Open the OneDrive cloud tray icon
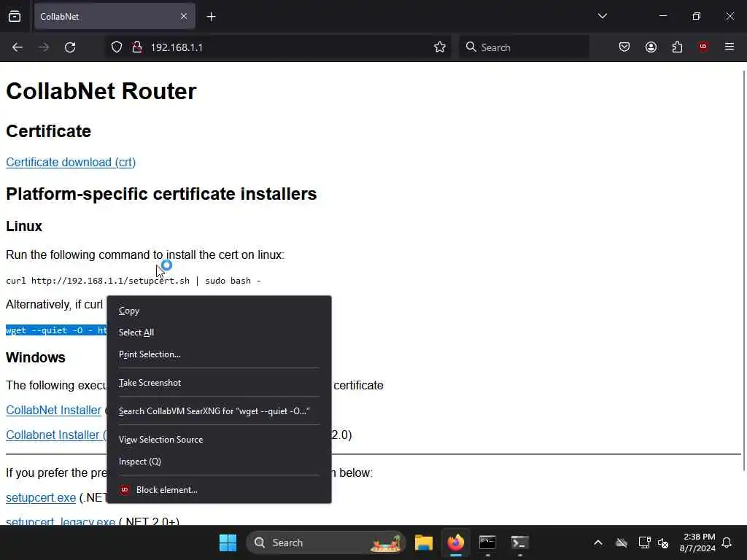 pos(622,542)
